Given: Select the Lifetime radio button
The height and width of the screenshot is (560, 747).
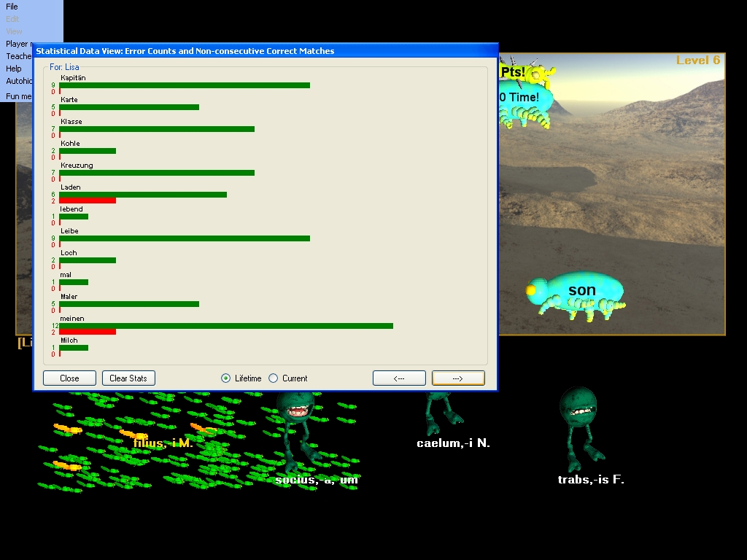Looking at the screenshot, I should [226, 378].
